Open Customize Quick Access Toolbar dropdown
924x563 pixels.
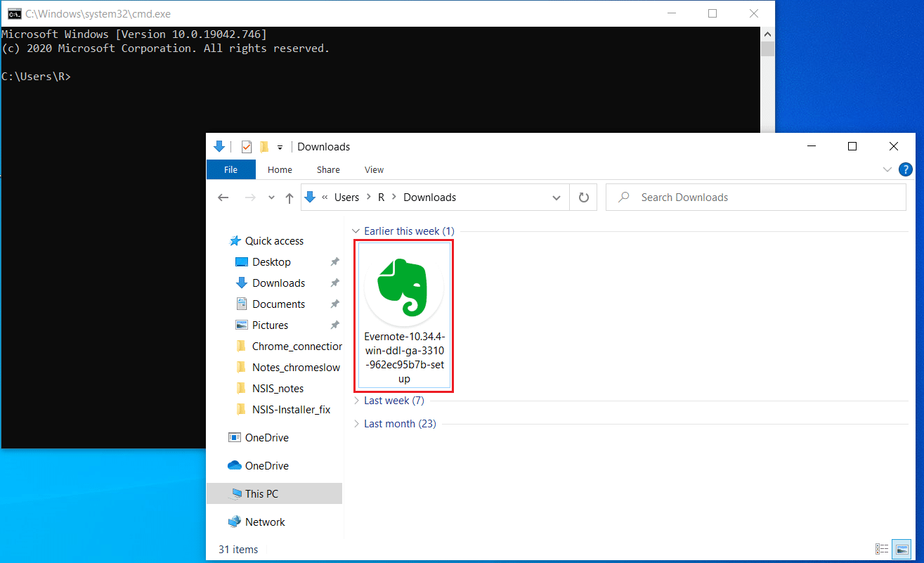point(280,148)
